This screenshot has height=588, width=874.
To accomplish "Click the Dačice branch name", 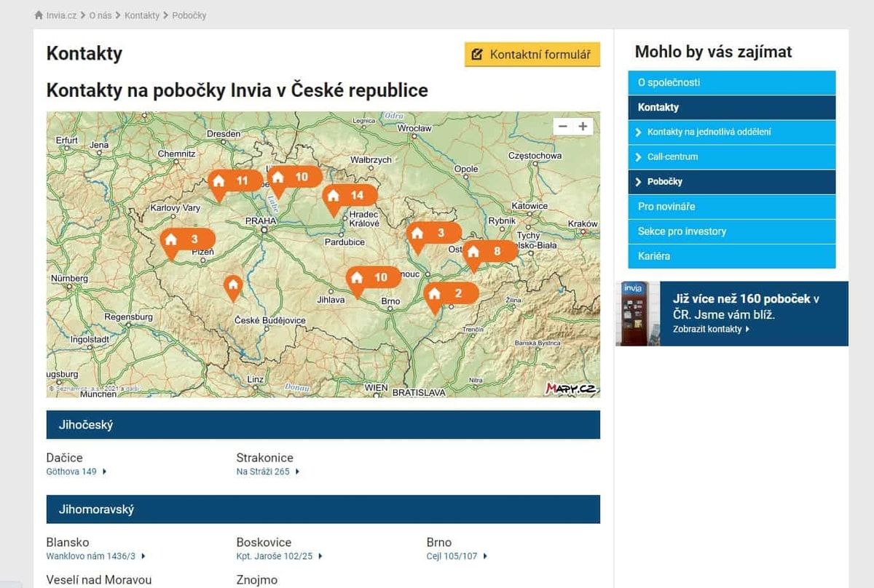I will tap(64, 458).
